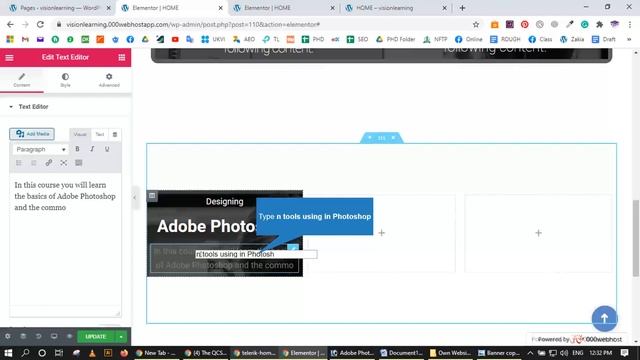Apply numbered list formatting
The height and width of the screenshot is (360, 640).
[33, 163]
